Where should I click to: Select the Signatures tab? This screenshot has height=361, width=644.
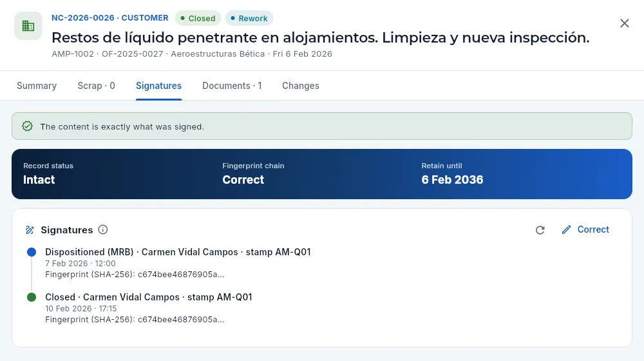click(158, 86)
